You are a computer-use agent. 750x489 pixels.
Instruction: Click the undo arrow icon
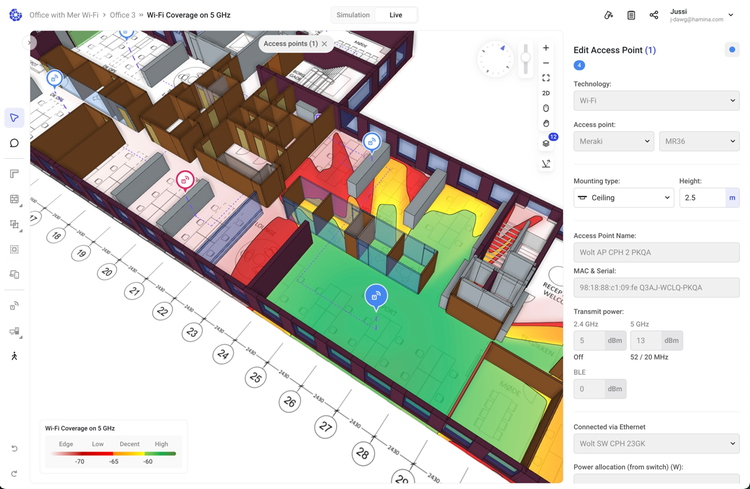[x=14, y=448]
